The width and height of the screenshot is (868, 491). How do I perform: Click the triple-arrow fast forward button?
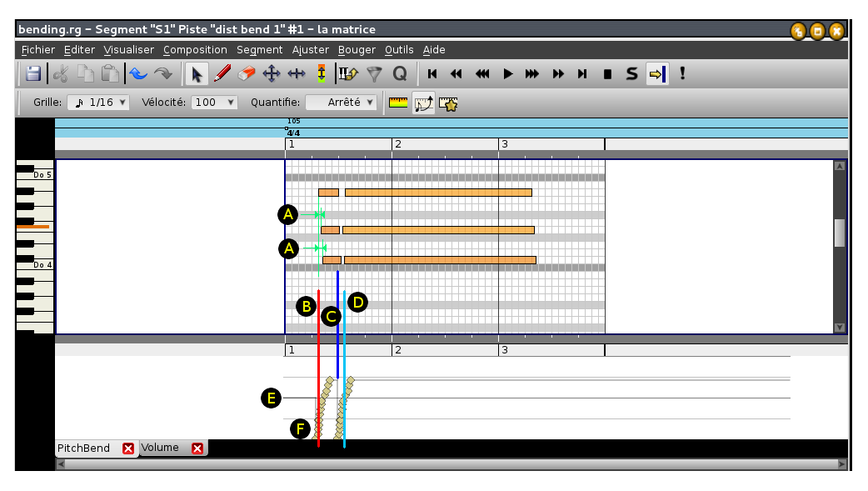tap(532, 73)
